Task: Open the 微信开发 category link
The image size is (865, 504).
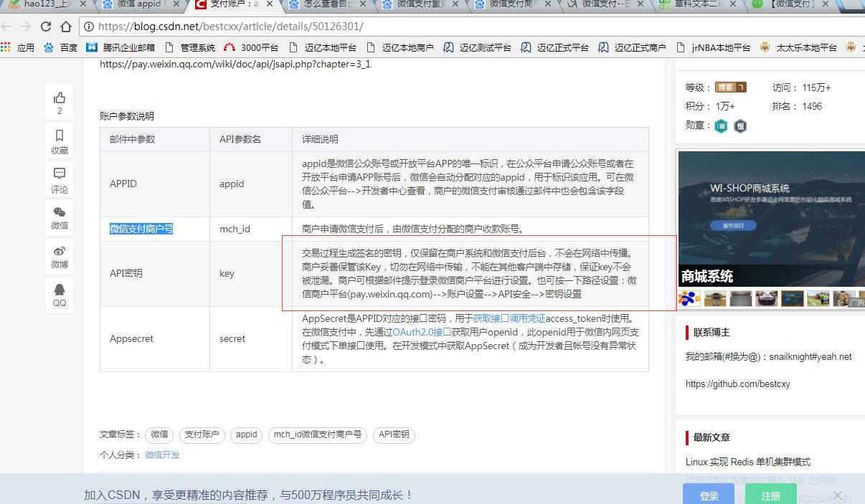Action: click(162, 455)
